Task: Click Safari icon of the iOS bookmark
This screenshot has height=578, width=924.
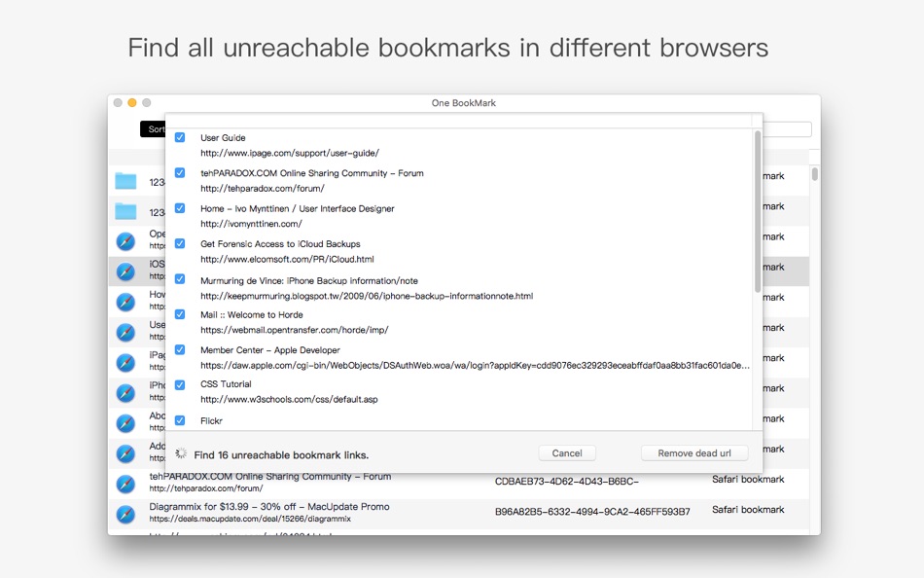Action: [x=125, y=271]
